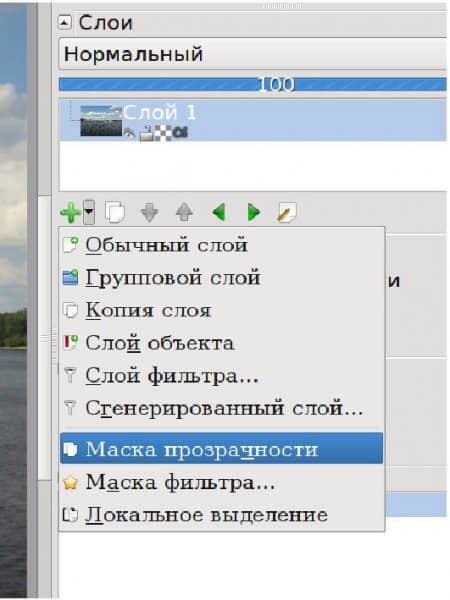Viewport: 450px width, 600px height.
Task: Choose Слой фильтра... from the menu
Action: point(222,376)
